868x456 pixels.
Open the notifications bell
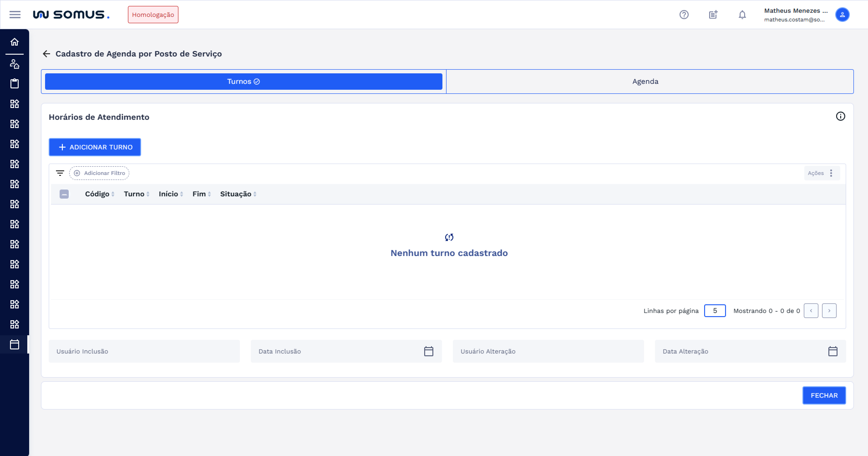[742, 15]
